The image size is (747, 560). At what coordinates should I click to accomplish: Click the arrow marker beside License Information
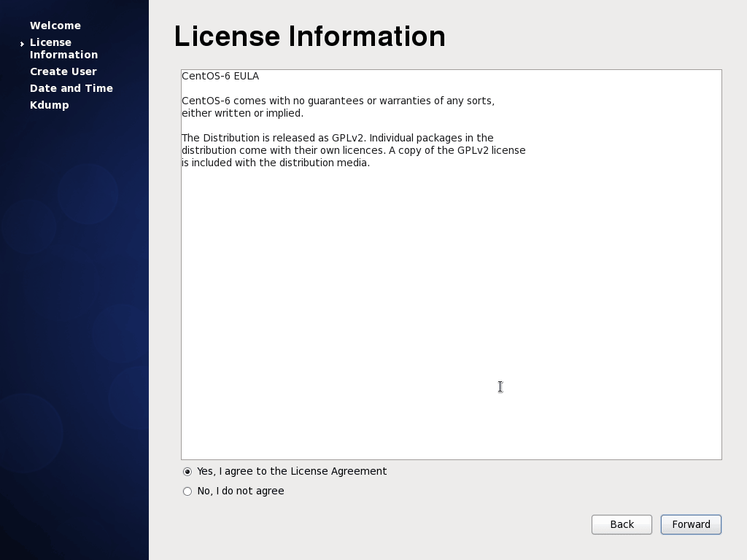click(23, 44)
